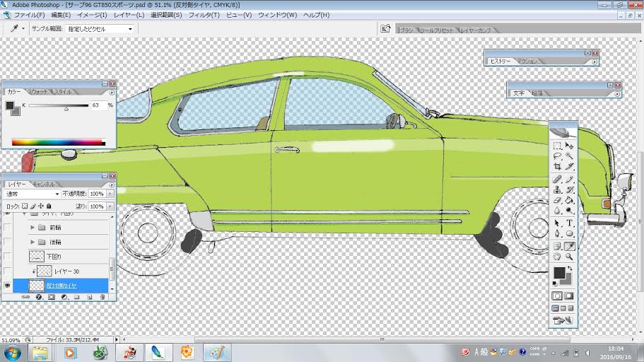Open the 編集(E) menu
The width and height of the screenshot is (644, 362).
point(61,15)
